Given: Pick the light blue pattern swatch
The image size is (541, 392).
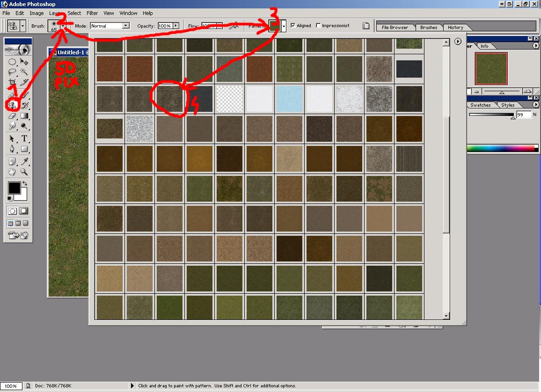Looking at the screenshot, I should [x=290, y=99].
